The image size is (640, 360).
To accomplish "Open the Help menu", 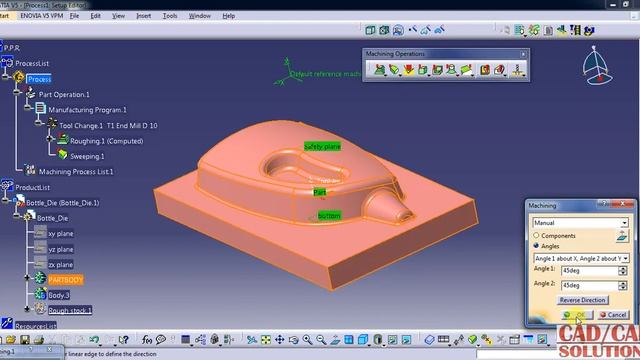I will coord(229,16).
